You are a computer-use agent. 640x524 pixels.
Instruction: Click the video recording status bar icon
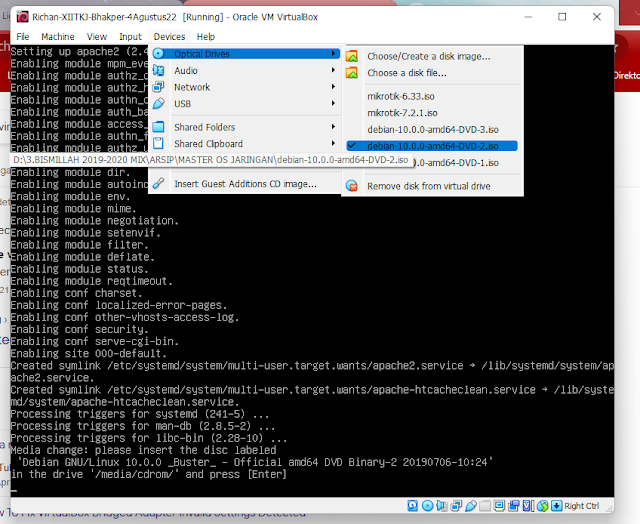pos(513,506)
